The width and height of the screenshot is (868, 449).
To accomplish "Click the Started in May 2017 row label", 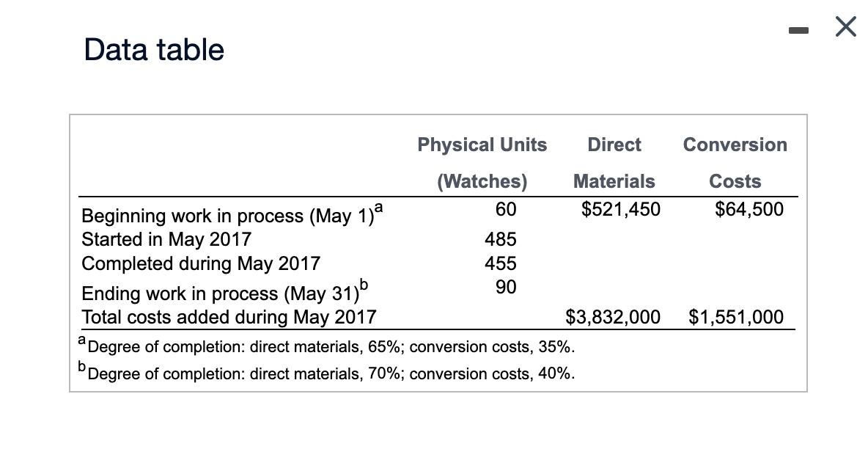I will point(166,239).
